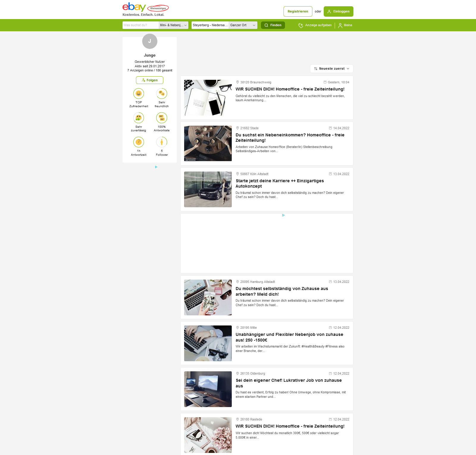This screenshot has height=455, width=476.
Task: Click the Sehr zuverlässig badge icon
Action: (139, 118)
